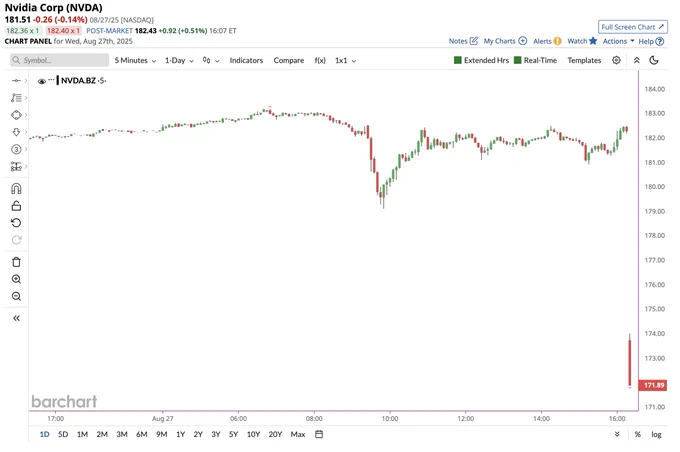The width and height of the screenshot is (680, 452).
Task: Focus the Symbol search field
Action: pos(59,60)
